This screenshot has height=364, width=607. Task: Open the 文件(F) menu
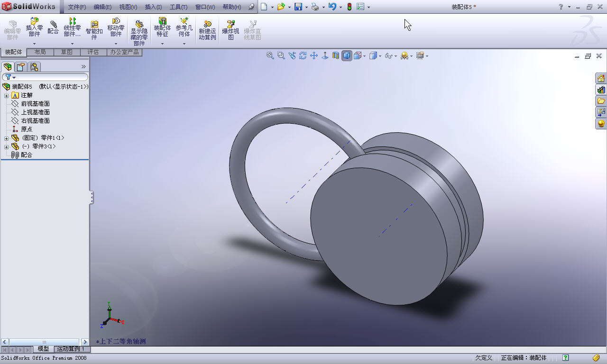tap(77, 7)
